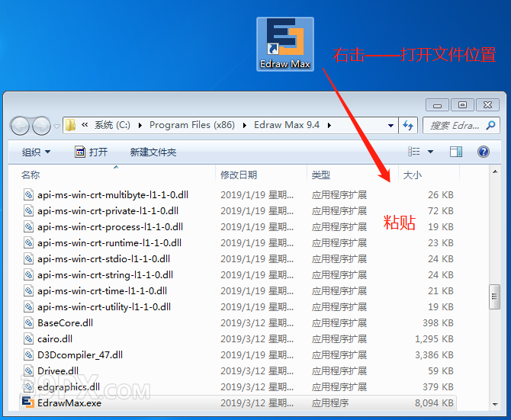
Task: Click the scrollbar up arrow
Action: click(x=495, y=172)
